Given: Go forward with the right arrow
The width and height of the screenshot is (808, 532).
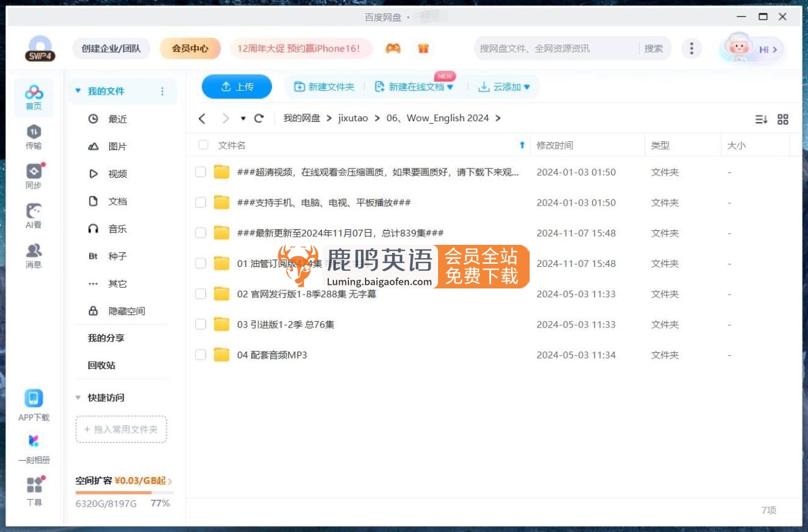Looking at the screenshot, I should pyautogui.click(x=225, y=118).
